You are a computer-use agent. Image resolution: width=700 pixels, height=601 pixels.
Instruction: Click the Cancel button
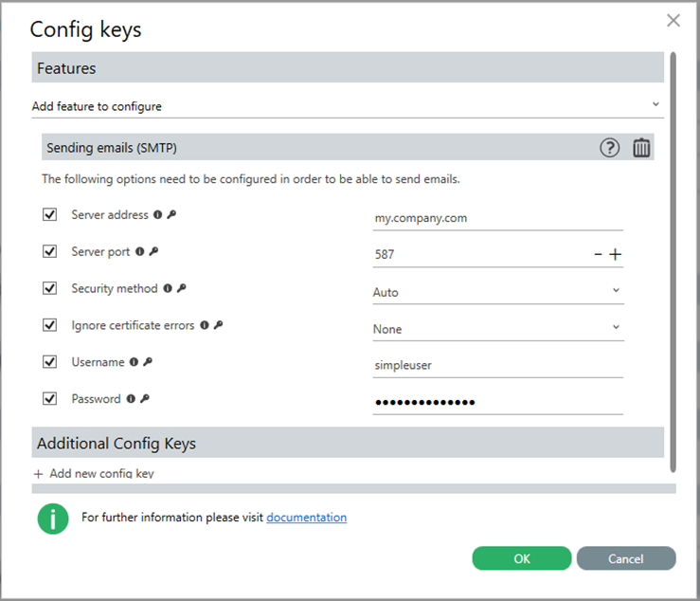tap(626, 558)
